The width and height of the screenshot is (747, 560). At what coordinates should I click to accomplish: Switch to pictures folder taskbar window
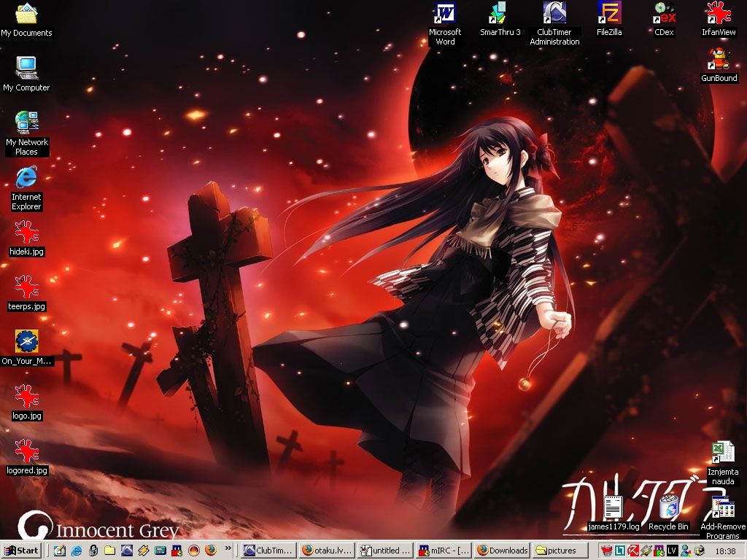(x=561, y=551)
